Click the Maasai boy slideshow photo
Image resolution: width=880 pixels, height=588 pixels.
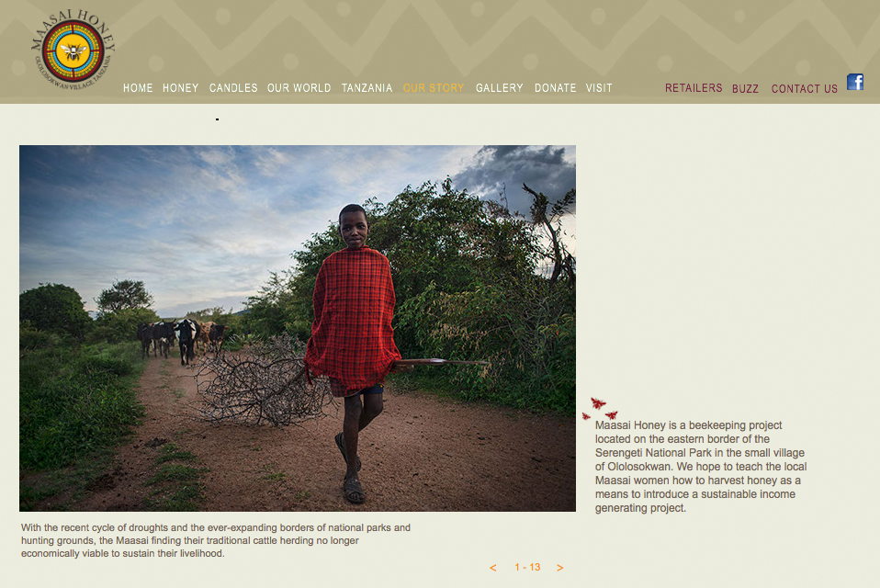pyautogui.click(x=298, y=328)
